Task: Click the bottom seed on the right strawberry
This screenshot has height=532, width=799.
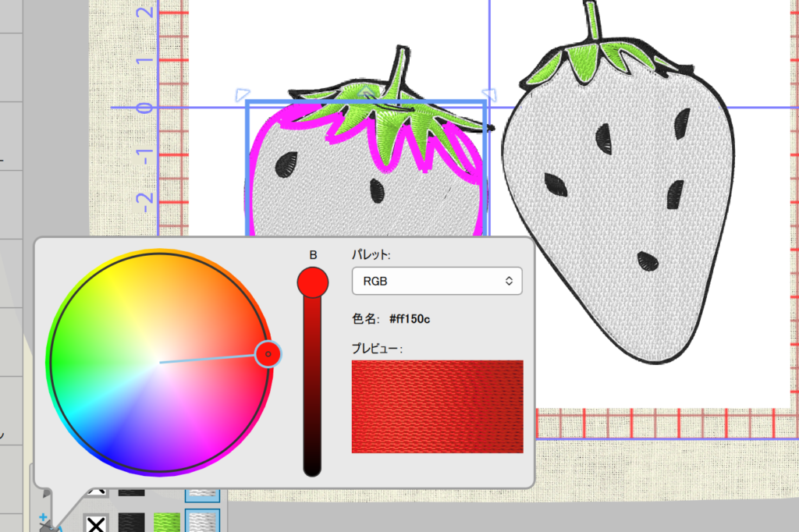Action: coord(648,261)
